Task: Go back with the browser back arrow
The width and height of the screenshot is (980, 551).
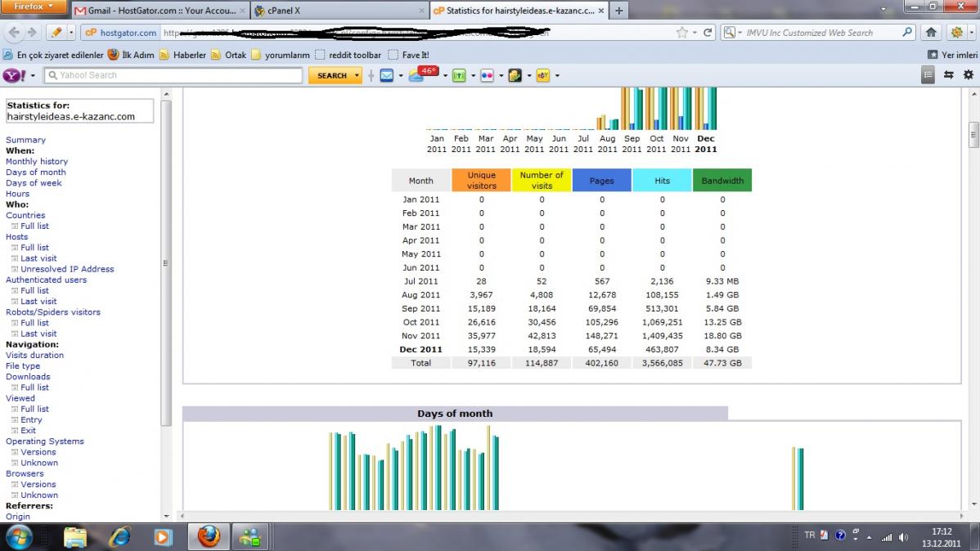Action: 15,33
